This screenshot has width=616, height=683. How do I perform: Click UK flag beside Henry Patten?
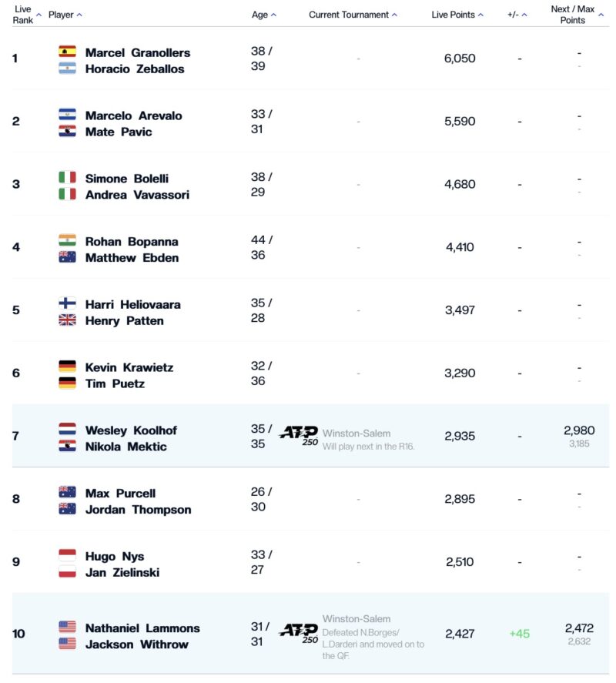(x=67, y=320)
